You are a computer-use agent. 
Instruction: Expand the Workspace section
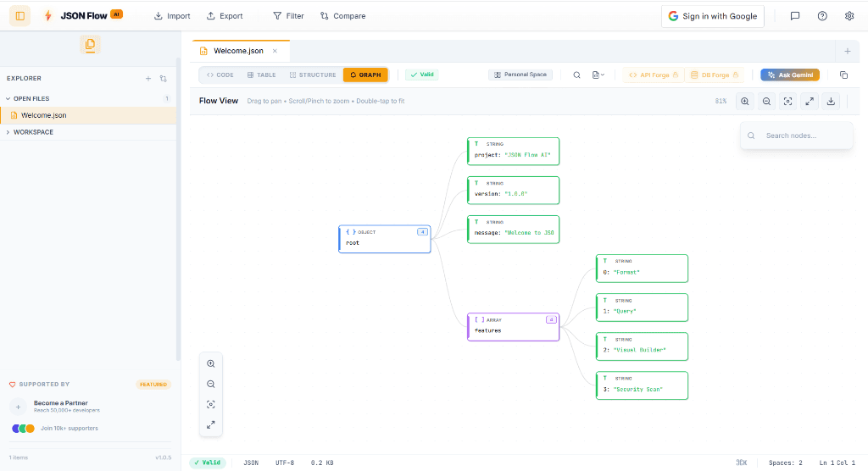33,132
